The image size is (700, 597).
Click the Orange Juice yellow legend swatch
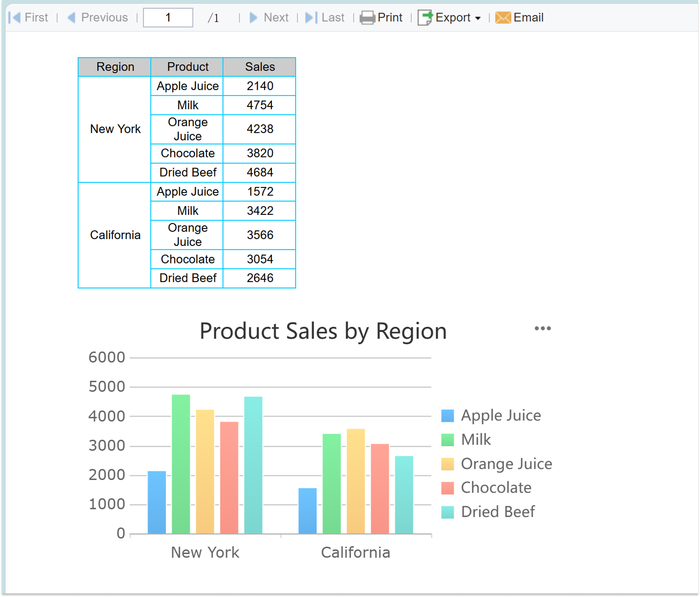coord(448,464)
